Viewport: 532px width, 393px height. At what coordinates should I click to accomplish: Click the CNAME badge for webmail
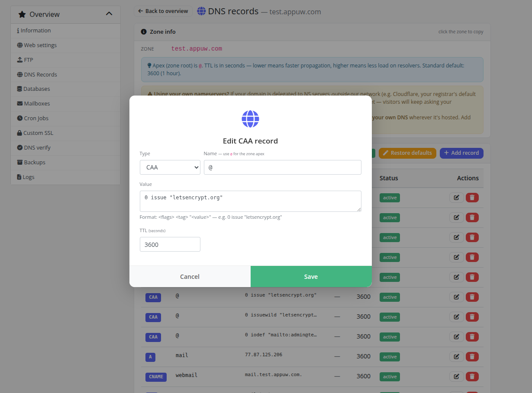(156, 377)
